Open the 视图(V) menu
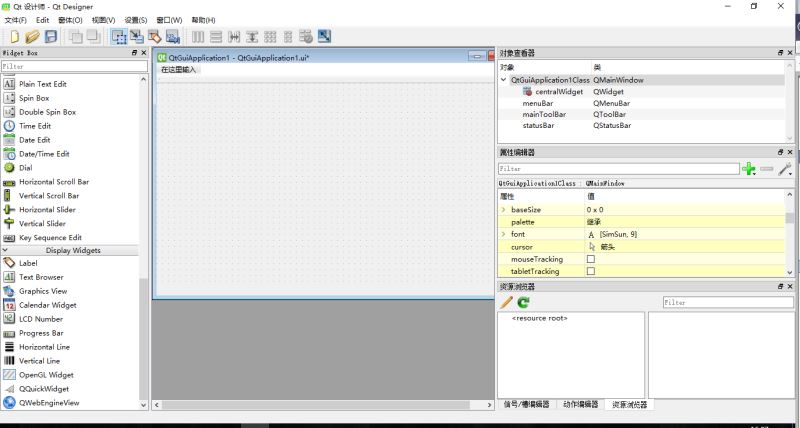The width and height of the screenshot is (800, 428). 103,20
